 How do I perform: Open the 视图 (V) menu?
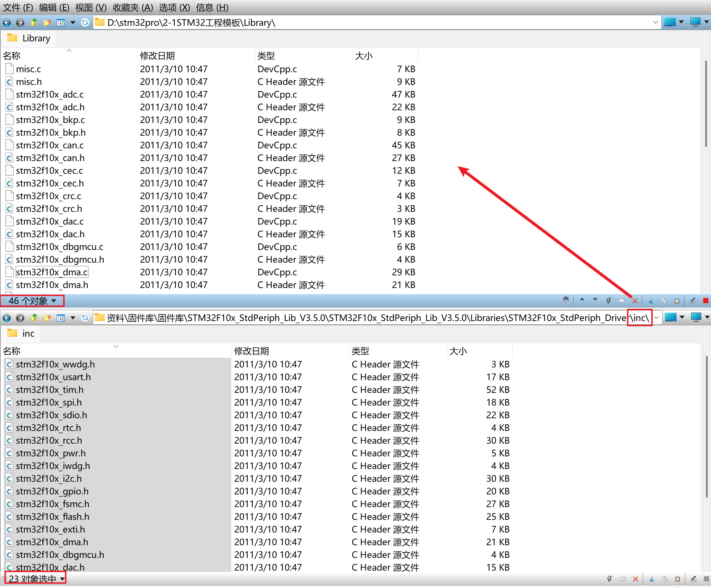click(x=91, y=7)
